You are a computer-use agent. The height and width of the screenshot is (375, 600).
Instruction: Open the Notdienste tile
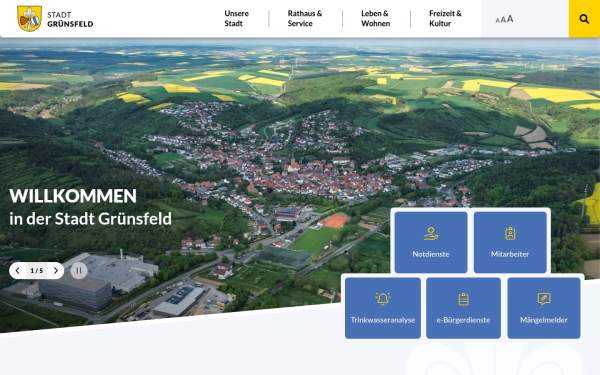[431, 242]
